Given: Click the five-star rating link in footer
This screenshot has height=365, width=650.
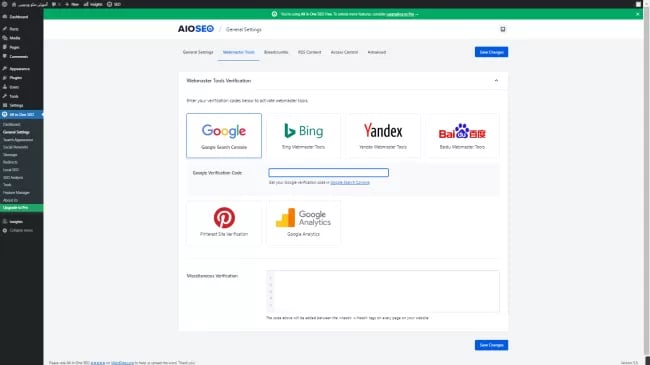Looking at the screenshot, I should (x=97, y=363).
